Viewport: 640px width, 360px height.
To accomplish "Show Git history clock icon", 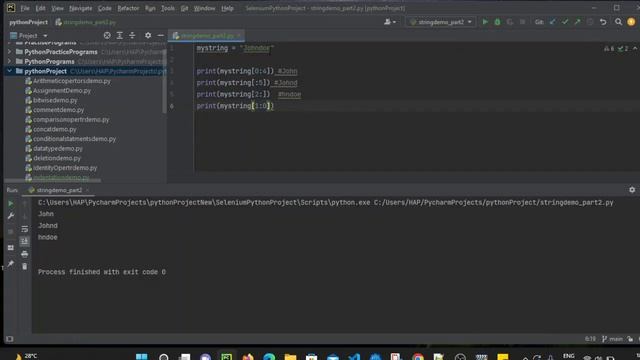I will (x=590, y=22).
